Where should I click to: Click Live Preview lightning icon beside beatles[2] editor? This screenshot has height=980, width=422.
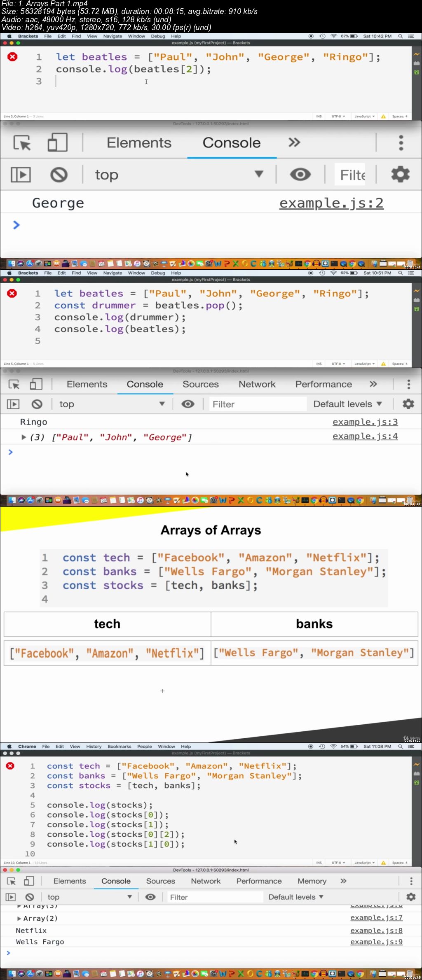point(417,54)
